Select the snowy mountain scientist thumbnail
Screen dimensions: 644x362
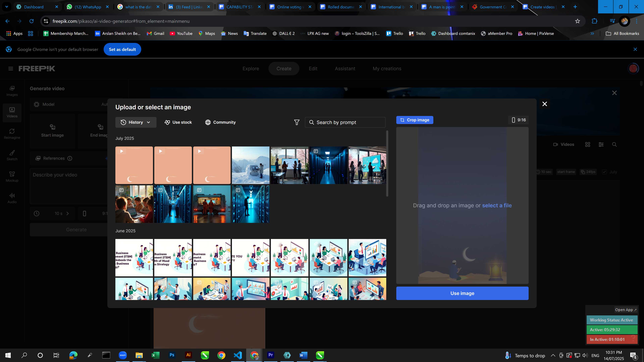(x=251, y=165)
